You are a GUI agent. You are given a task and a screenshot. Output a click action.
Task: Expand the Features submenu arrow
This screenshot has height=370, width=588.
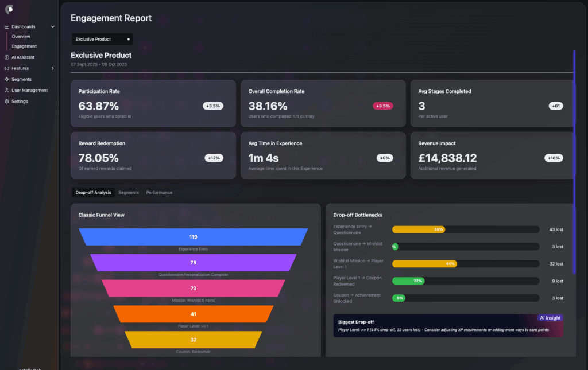(53, 68)
